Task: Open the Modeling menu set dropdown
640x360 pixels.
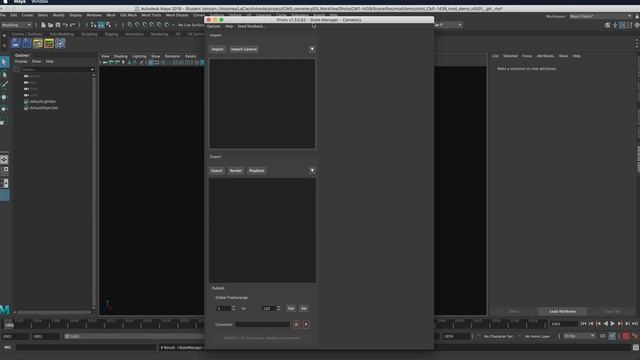Action: [16, 25]
